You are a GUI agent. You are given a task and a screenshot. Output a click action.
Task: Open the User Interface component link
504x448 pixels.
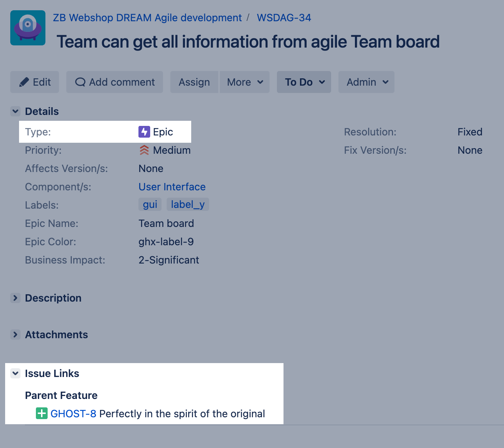(x=172, y=187)
